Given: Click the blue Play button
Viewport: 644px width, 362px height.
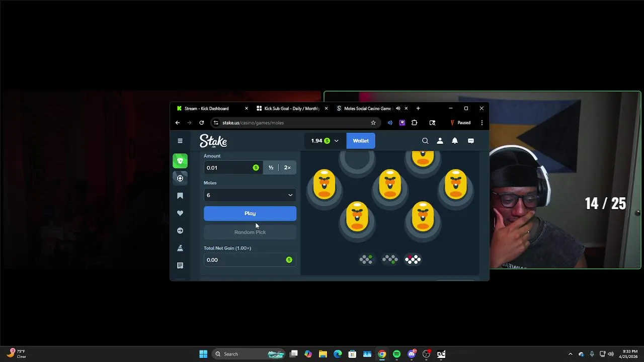Looking at the screenshot, I should point(250,213).
